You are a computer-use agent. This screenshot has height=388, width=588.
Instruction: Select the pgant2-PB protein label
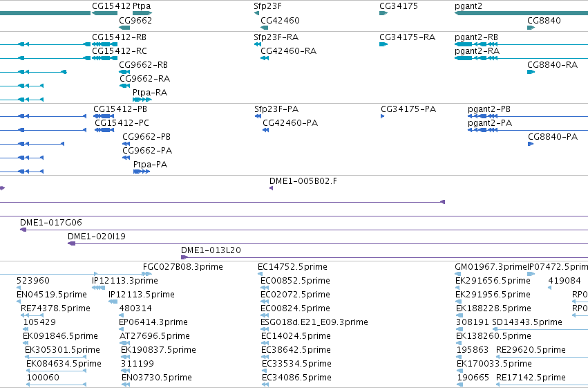(x=489, y=109)
